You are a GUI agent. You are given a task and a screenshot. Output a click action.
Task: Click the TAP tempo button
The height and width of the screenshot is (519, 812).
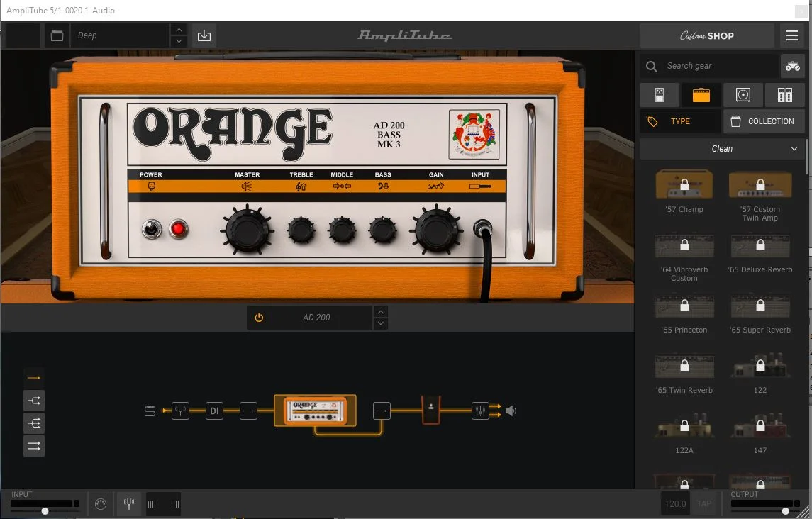703,503
